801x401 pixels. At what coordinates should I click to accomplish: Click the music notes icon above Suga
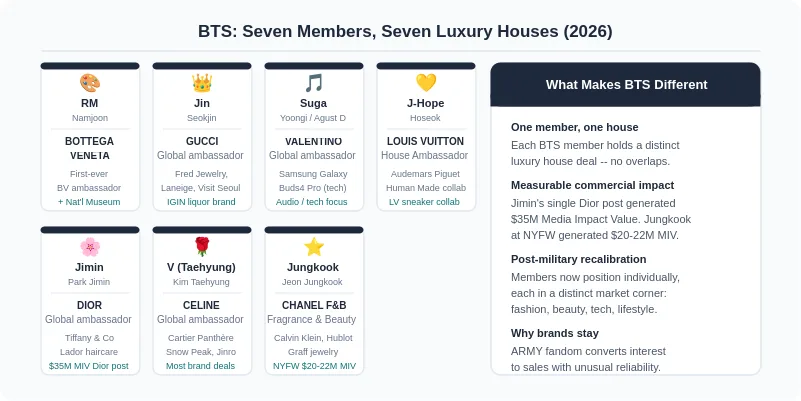click(x=314, y=83)
